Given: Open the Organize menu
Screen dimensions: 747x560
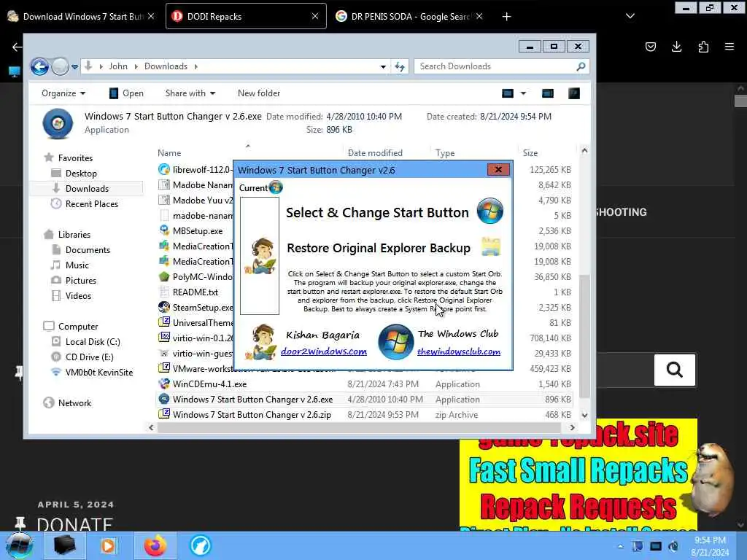Looking at the screenshot, I should (x=63, y=93).
